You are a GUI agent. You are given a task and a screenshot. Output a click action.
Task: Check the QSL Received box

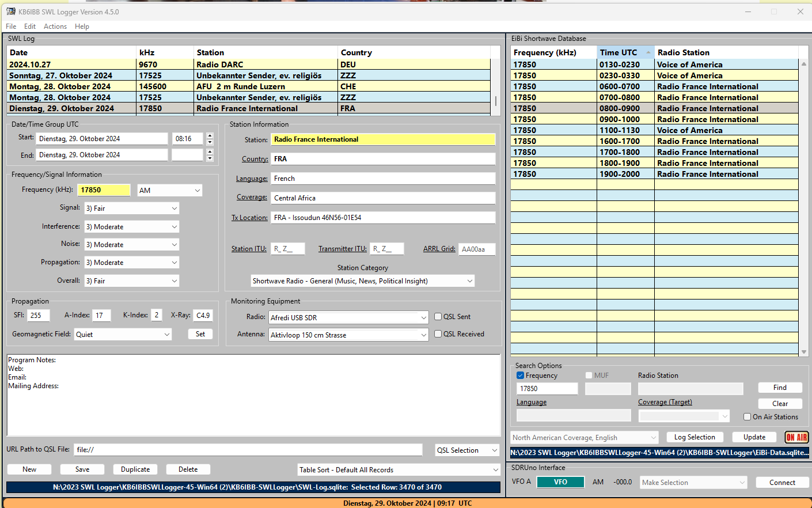[438, 334]
